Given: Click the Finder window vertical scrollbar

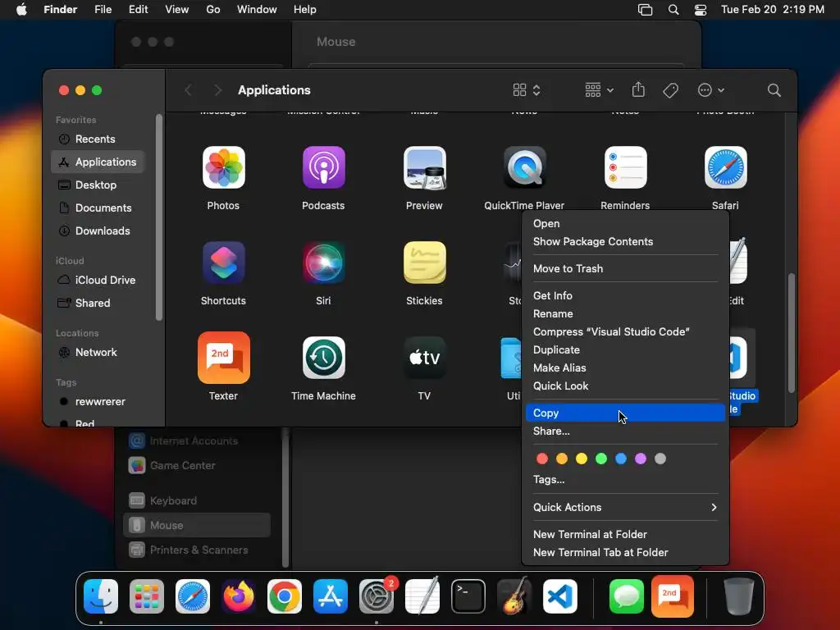Looking at the screenshot, I should tap(791, 332).
